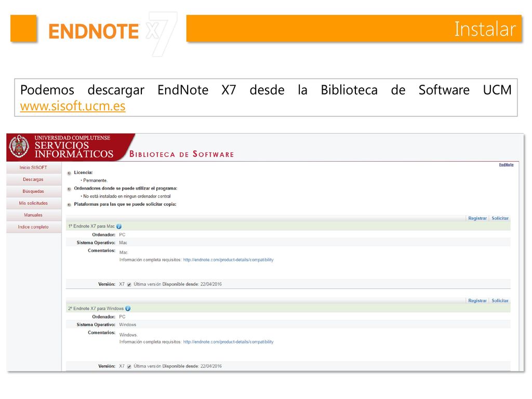The width and height of the screenshot is (532, 399).
Task: Click Solicitar for Endnote X7 para Mac
Action: coord(500,218)
